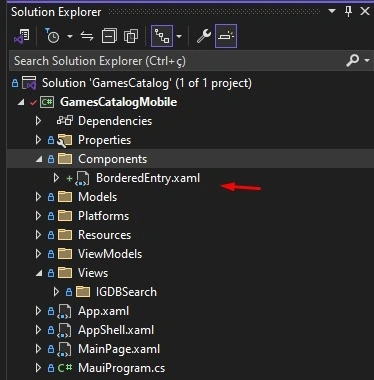Image resolution: width=374 pixels, height=380 pixels.
Task: Expand the Platforms folder
Action: click(39, 216)
